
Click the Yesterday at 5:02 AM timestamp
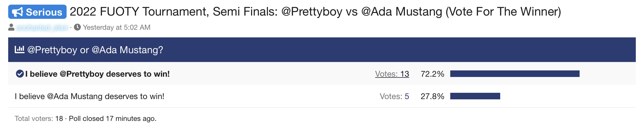point(117,27)
